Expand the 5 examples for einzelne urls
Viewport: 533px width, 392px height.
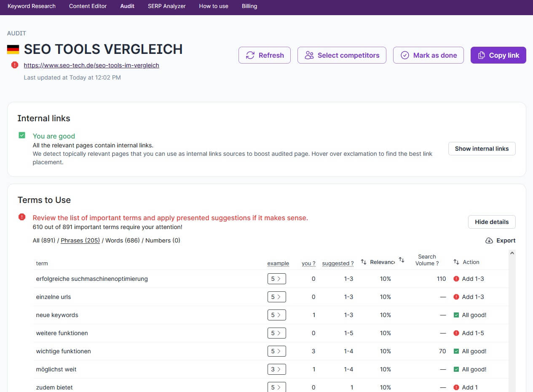(277, 296)
